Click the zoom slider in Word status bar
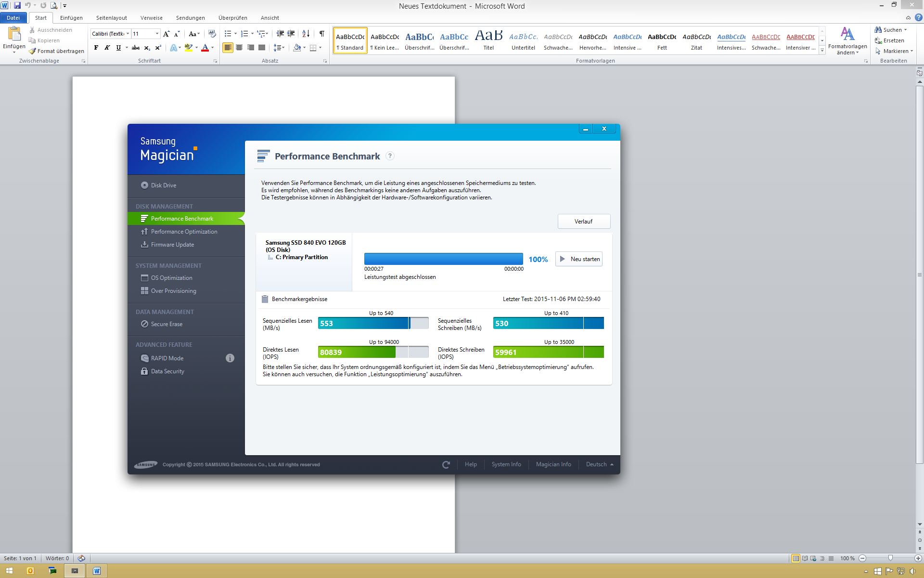 890,558
